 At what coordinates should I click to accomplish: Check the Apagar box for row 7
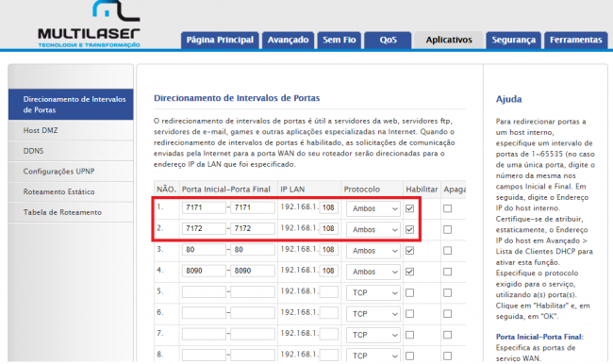[x=448, y=335]
